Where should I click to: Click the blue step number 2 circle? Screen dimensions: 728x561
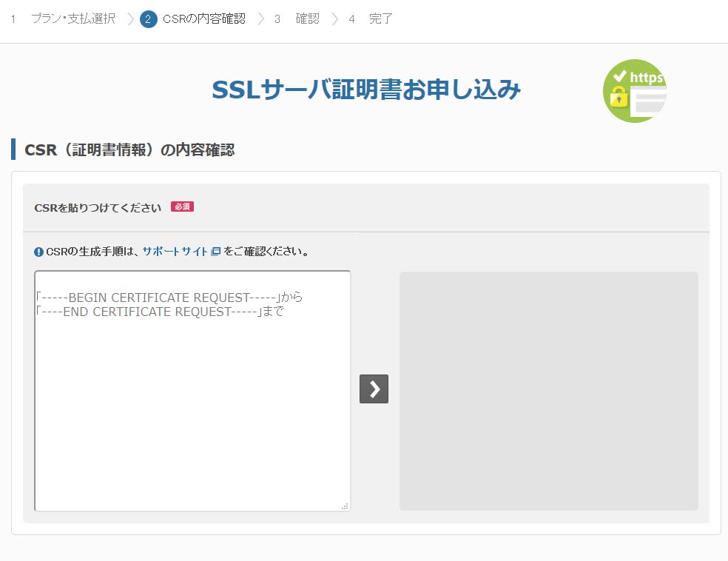149,19
